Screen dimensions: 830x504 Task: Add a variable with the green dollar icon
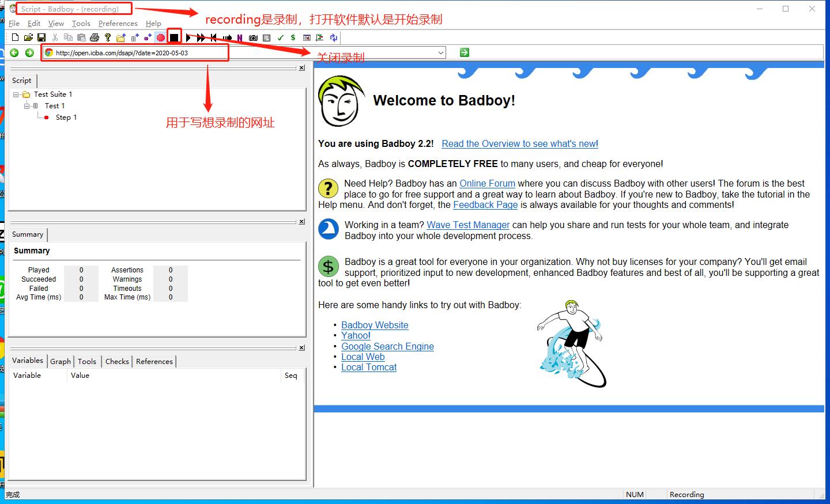(293, 37)
